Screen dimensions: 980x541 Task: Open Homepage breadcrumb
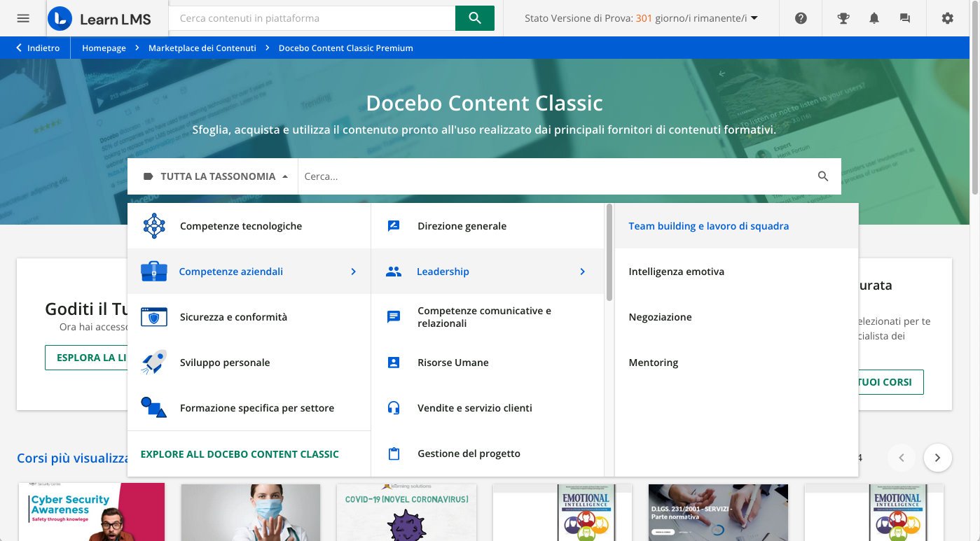pos(104,48)
